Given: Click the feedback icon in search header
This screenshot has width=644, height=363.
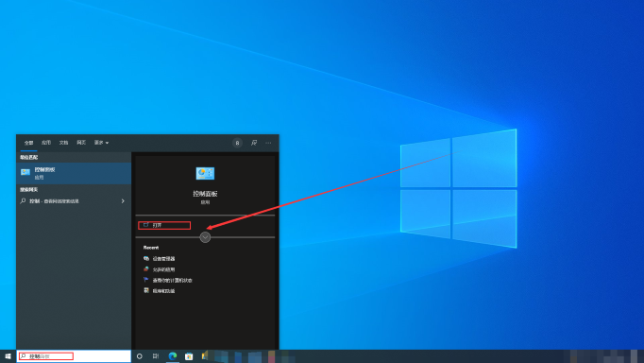Looking at the screenshot, I should pos(254,143).
